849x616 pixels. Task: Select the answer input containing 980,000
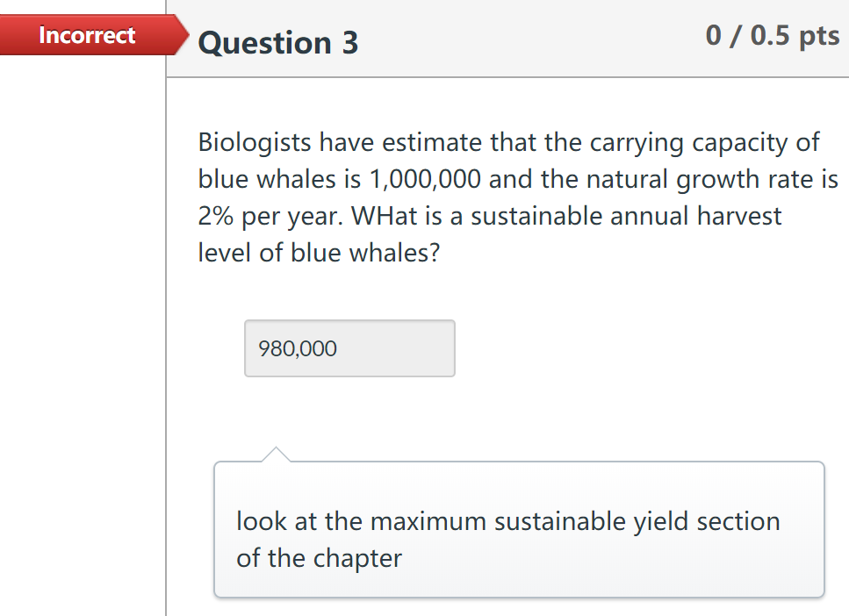349,347
